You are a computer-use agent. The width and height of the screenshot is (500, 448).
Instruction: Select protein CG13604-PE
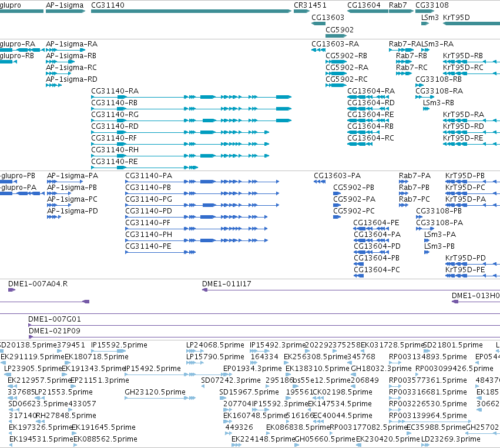tap(371, 229)
